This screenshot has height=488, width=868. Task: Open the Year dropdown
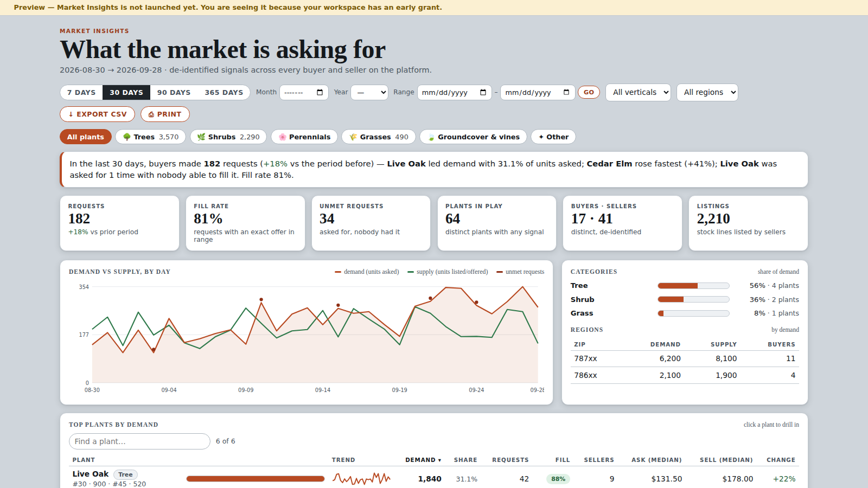[369, 92]
